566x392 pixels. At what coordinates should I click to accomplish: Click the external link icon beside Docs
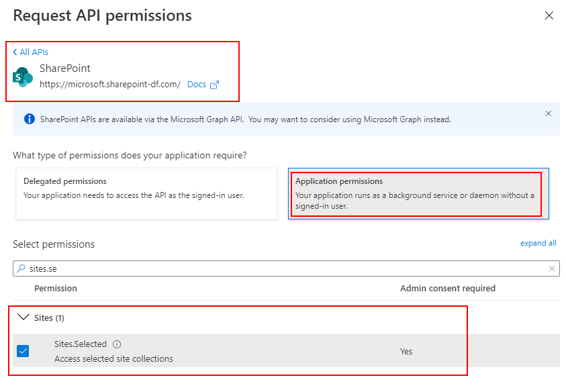click(x=214, y=85)
